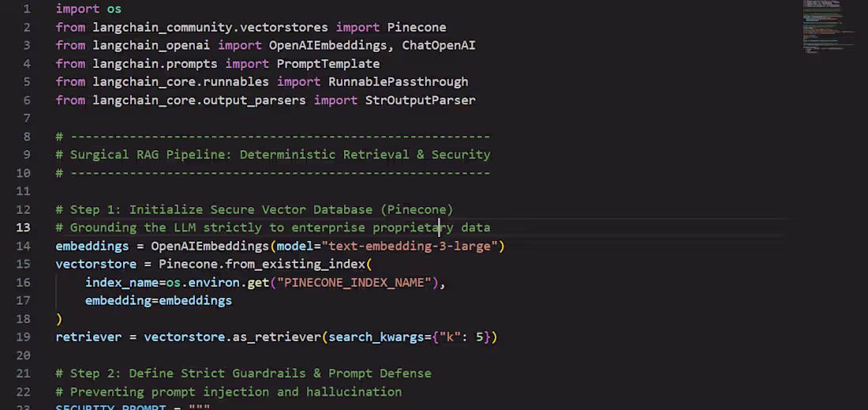Place cursor on the Pinecone import name
The image size is (868, 410).
click(417, 27)
